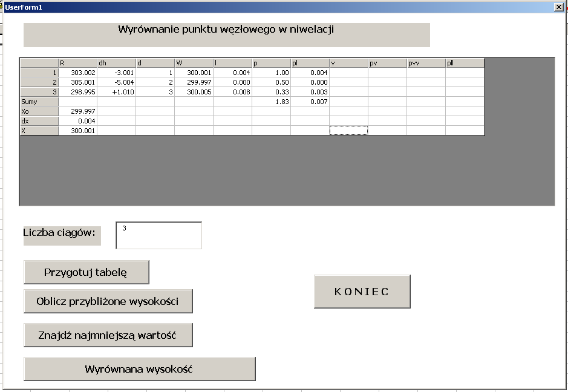Select the l column header
The image size is (568, 392).
coord(233,63)
